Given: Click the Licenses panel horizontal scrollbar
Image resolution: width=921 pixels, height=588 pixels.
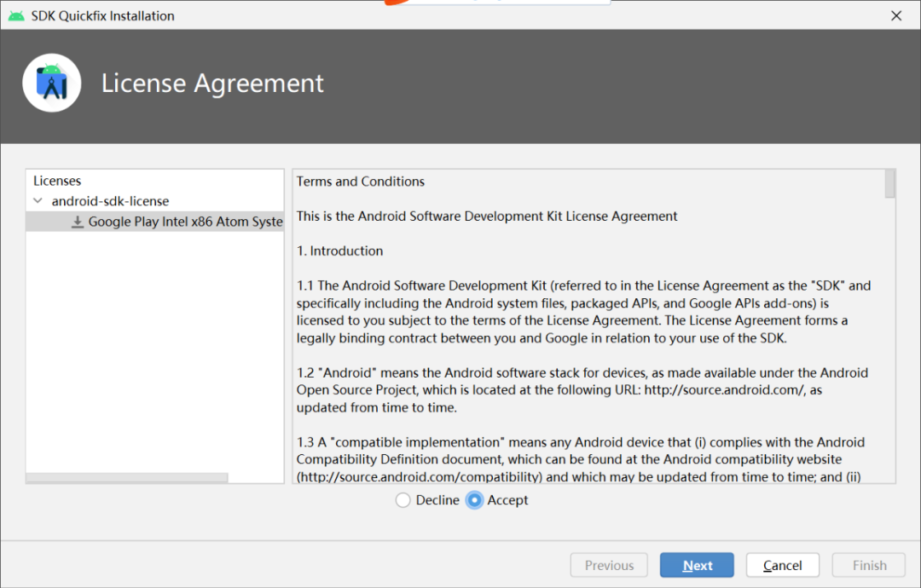Looking at the screenshot, I should click(x=127, y=478).
